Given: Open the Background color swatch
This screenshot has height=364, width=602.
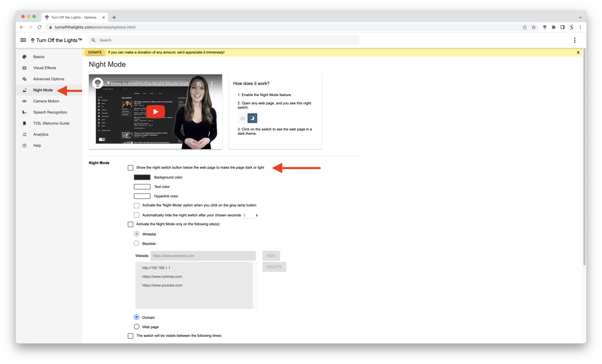Looking at the screenshot, I should pyautogui.click(x=142, y=177).
